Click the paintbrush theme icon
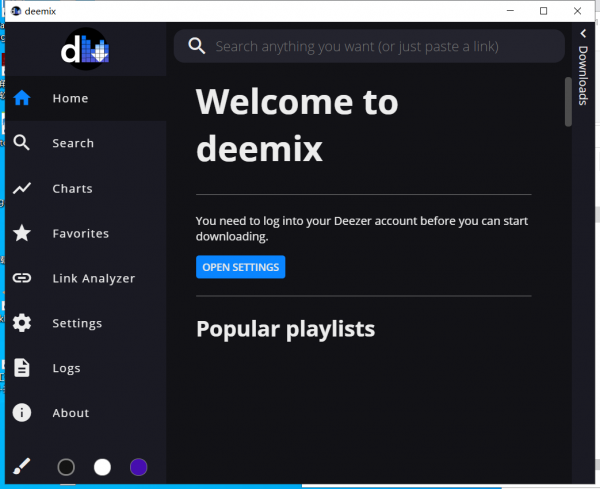 [x=22, y=466]
